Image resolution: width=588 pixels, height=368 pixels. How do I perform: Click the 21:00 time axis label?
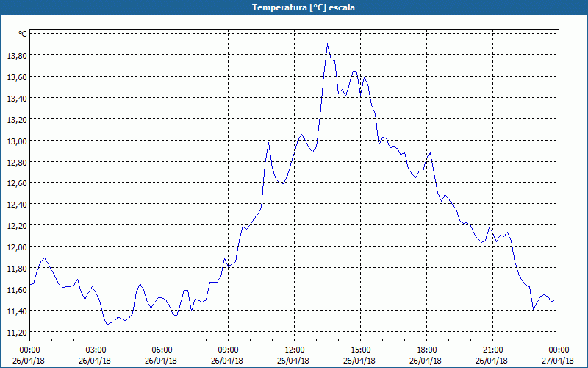coord(492,350)
